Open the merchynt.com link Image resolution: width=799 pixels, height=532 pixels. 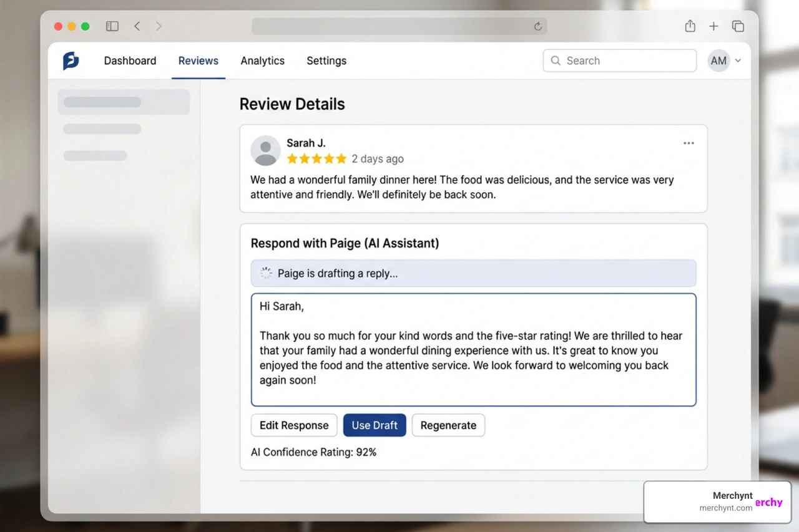click(x=726, y=508)
